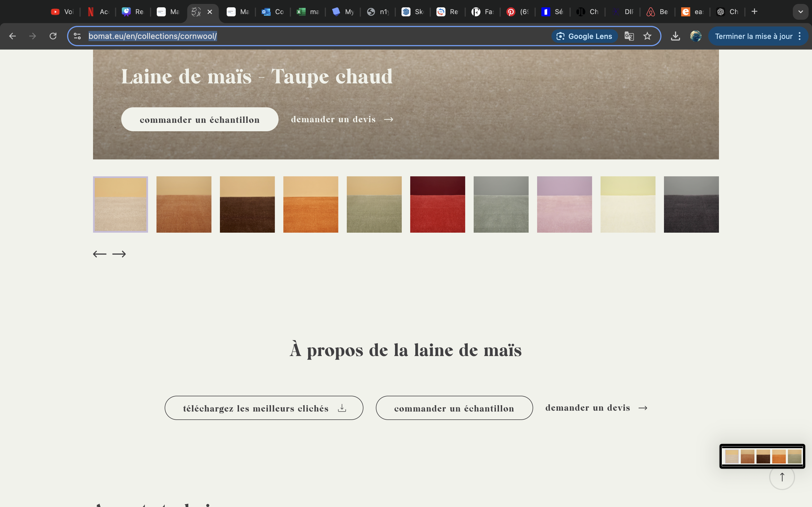Select the pink lilac color swatch

click(564, 204)
